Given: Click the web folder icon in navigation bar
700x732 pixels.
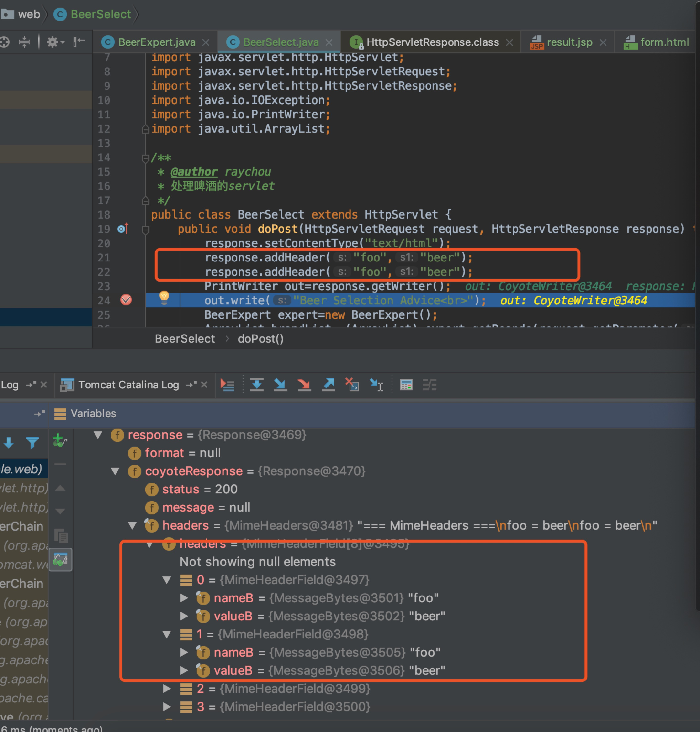Looking at the screenshot, I should pyautogui.click(x=7, y=14).
